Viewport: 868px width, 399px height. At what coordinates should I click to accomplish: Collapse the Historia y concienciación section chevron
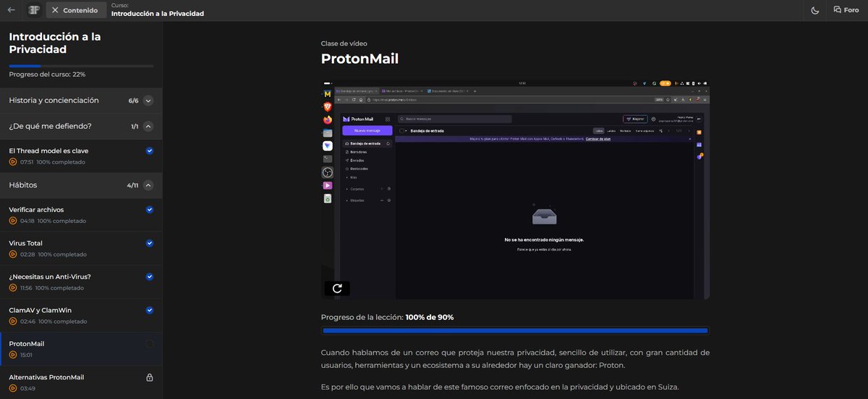click(x=148, y=101)
